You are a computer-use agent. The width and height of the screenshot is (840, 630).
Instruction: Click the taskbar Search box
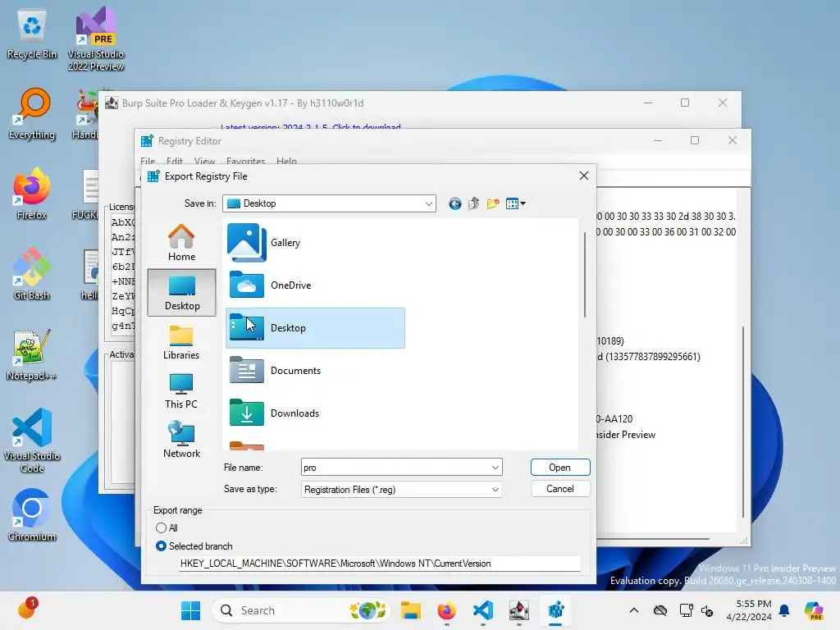pos(300,610)
